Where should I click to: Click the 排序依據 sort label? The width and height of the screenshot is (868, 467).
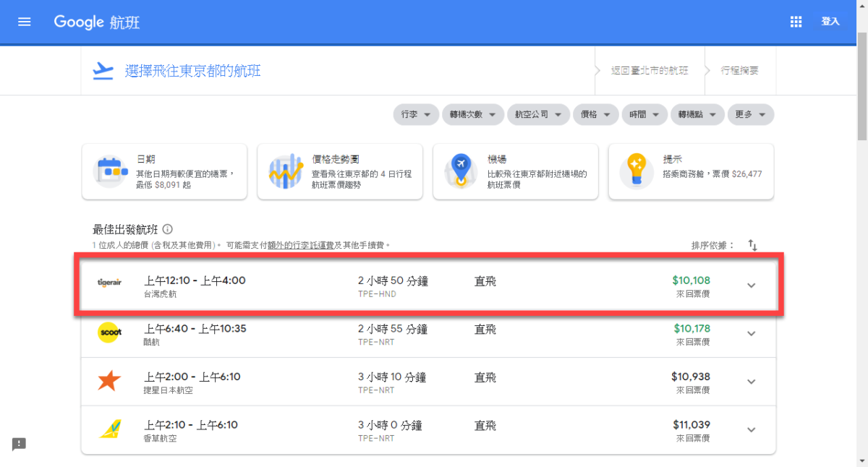pyautogui.click(x=712, y=246)
